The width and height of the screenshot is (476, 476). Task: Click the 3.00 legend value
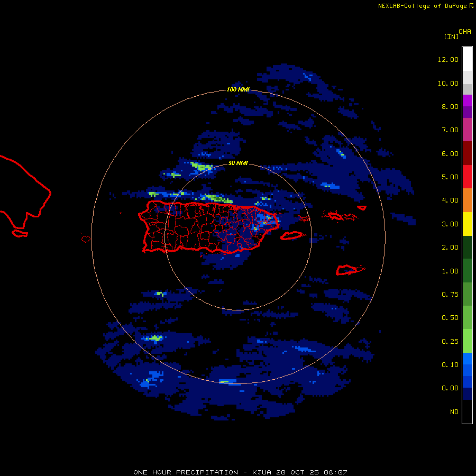450,224
